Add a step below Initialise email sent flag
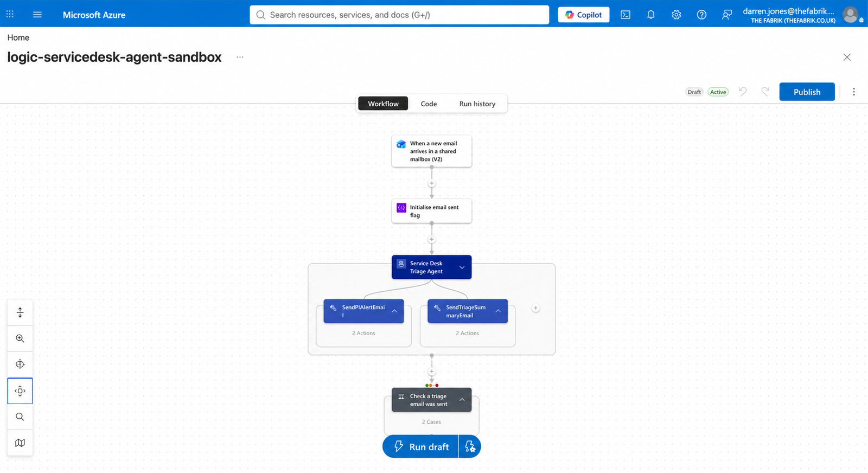Image resolution: width=868 pixels, height=473 pixels. (432, 239)
